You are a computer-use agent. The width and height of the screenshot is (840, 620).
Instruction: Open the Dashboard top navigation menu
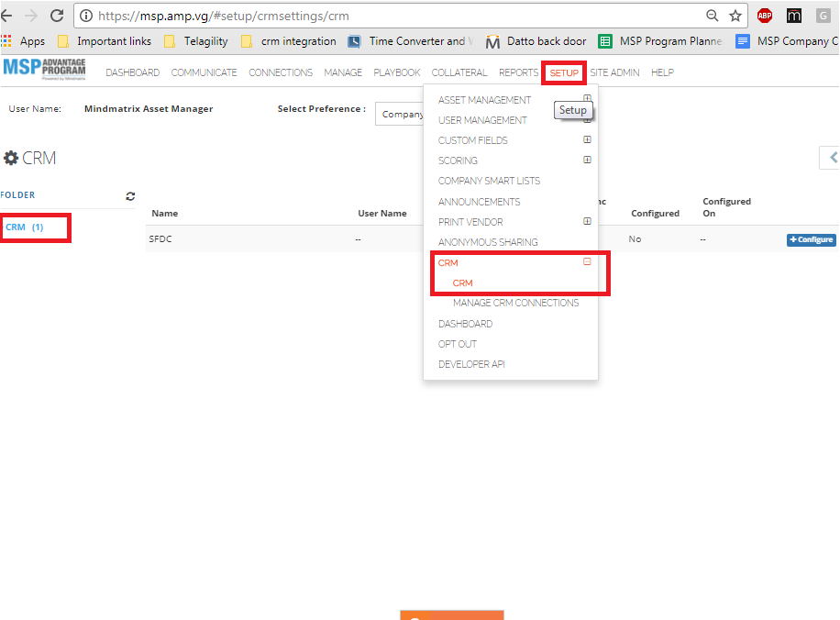pyautogui.click(x=132, y=72)
